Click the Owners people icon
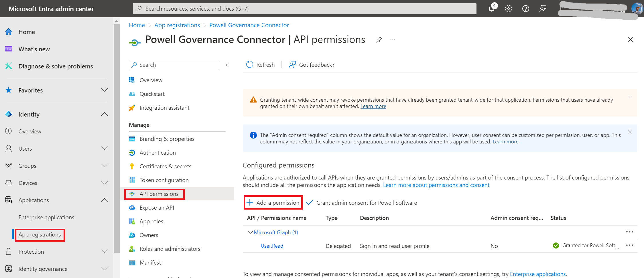 click(132, 235)
